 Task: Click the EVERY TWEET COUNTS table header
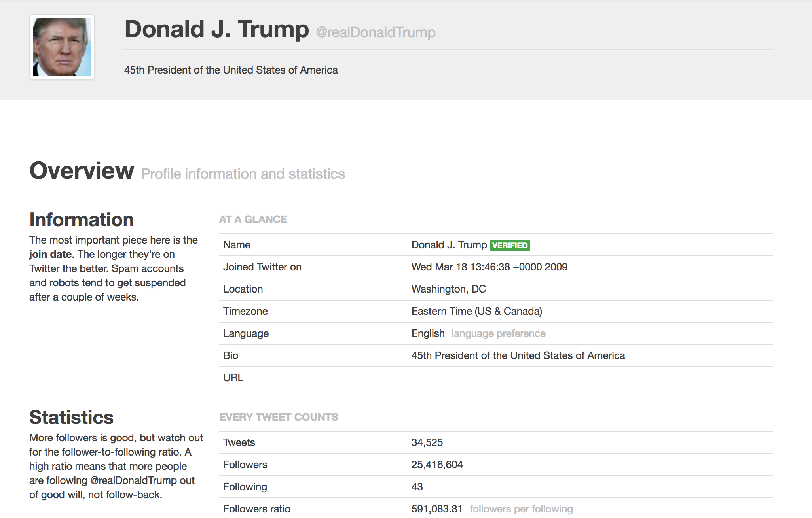click(278, 417)
